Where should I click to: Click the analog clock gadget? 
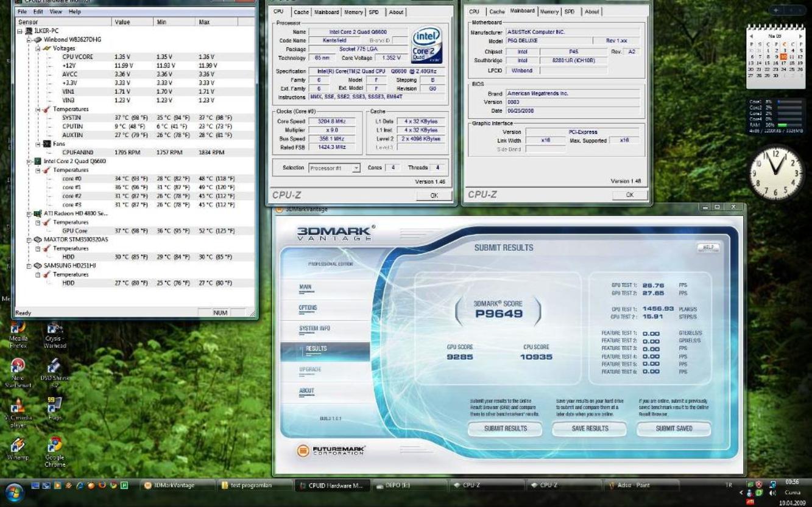click(776, 173)
